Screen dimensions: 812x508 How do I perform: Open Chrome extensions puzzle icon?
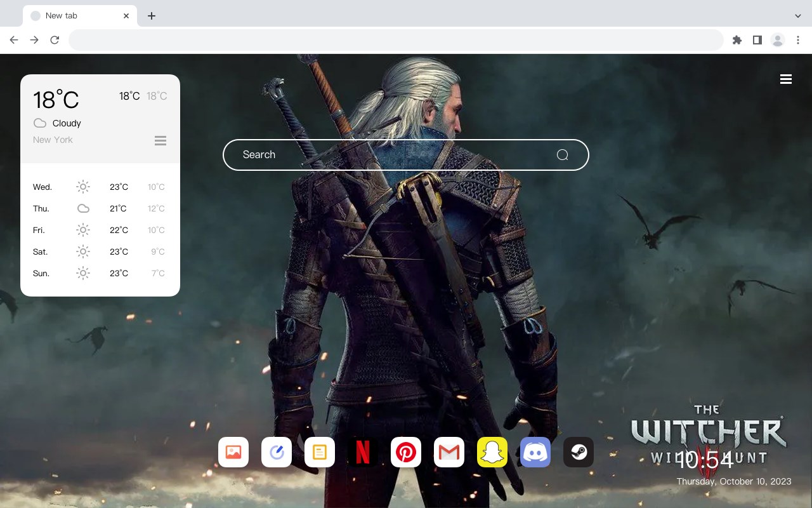click(x=737, y=40)
